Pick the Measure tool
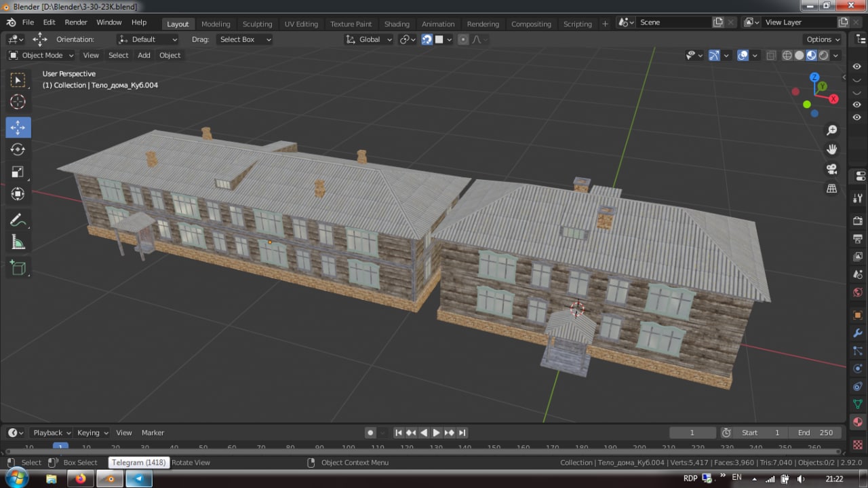Viewport: 868px width, 488px height. pyautogui.click(x=18, y=242)
